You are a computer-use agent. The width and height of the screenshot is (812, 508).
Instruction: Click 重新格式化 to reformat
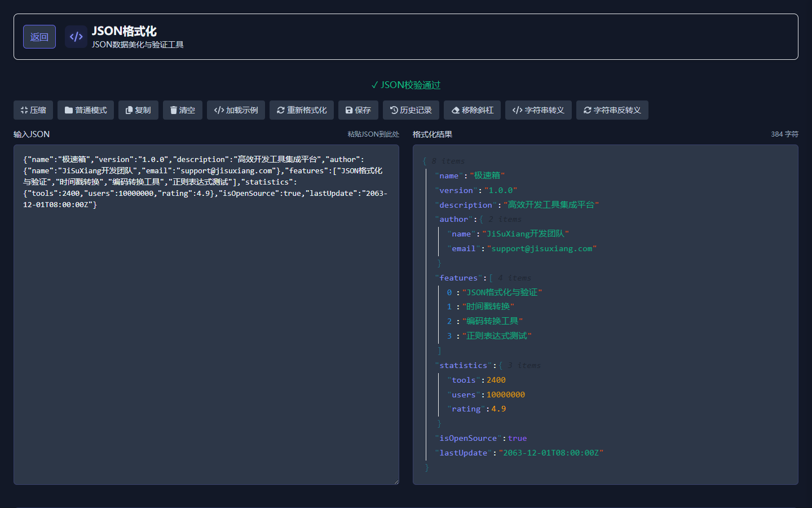[x=302, y=110]
